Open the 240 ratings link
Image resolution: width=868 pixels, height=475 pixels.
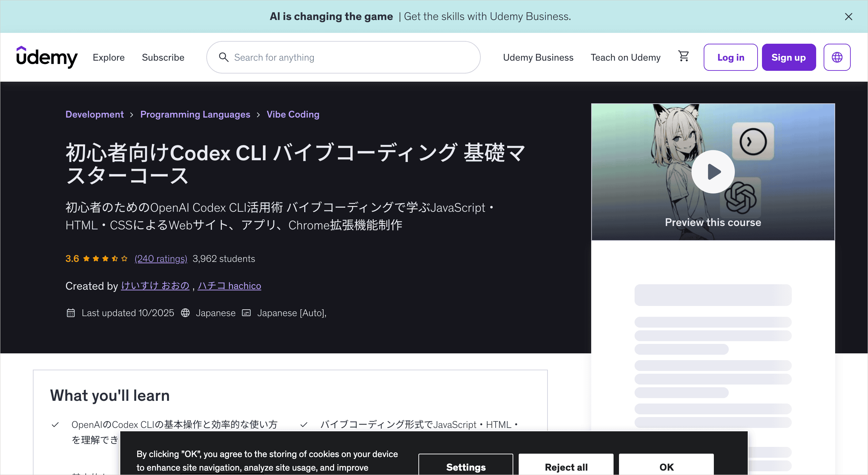coord(161,259)
